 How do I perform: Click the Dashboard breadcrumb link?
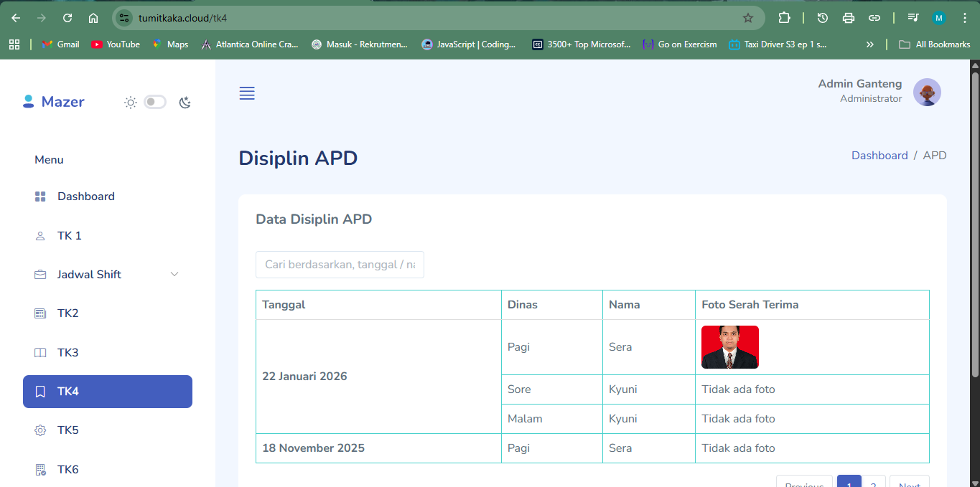point(879,156)
